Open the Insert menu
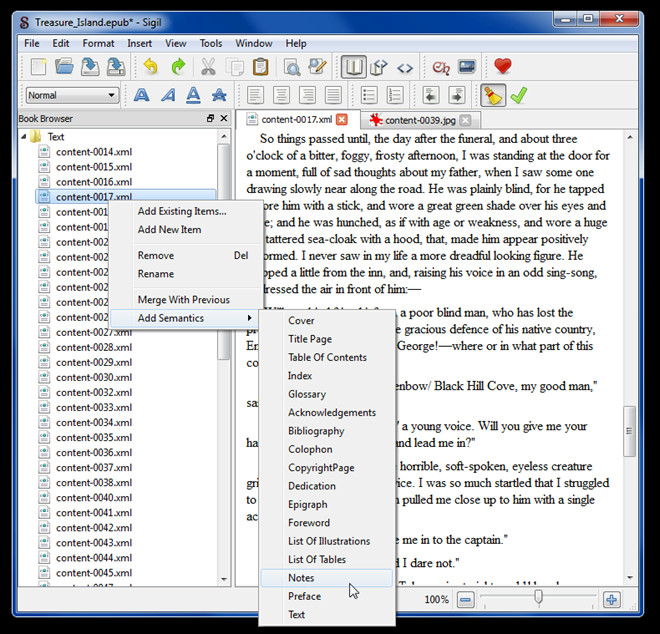660x634 pixels. pos(139,43)
